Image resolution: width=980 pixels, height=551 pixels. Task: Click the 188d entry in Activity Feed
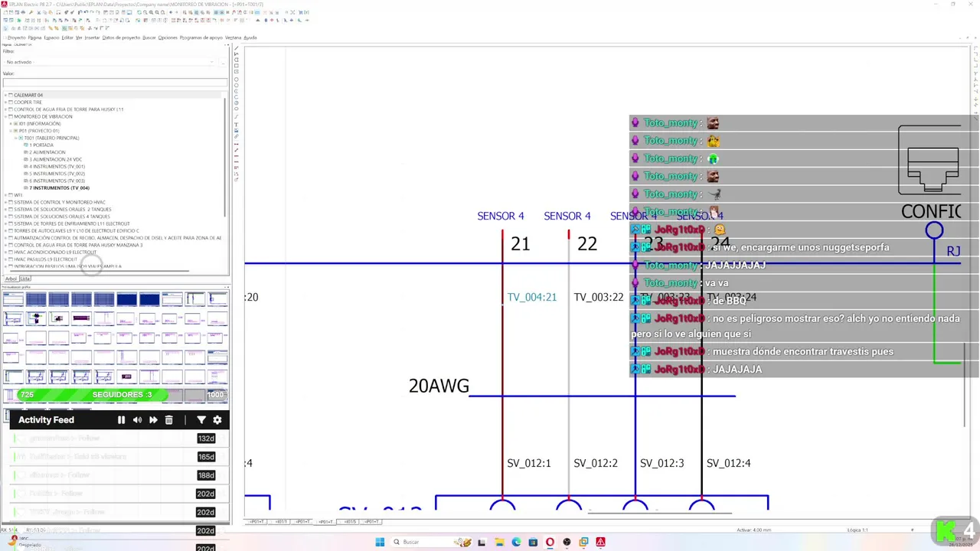point(206,475)
